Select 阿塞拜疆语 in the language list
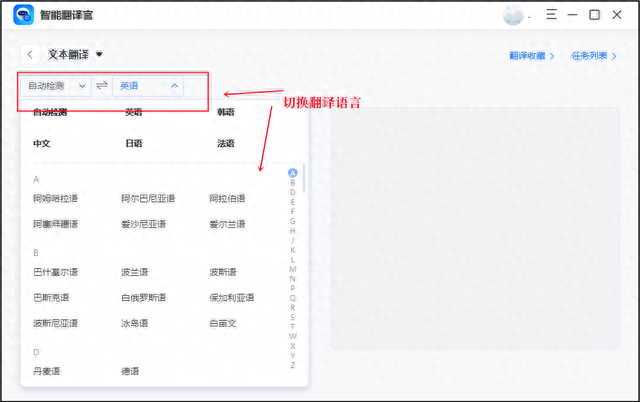 (56, 224)
